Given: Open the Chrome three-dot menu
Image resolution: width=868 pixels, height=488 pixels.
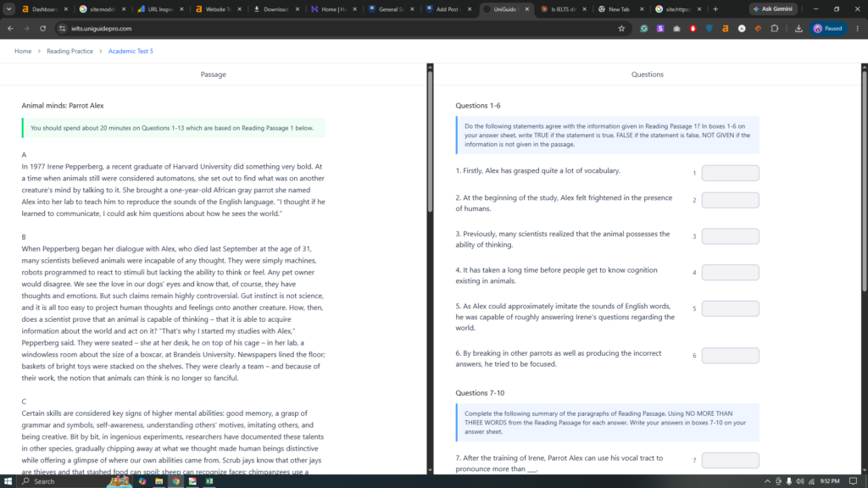Looking at the screenshot, I should click(858, 28).
